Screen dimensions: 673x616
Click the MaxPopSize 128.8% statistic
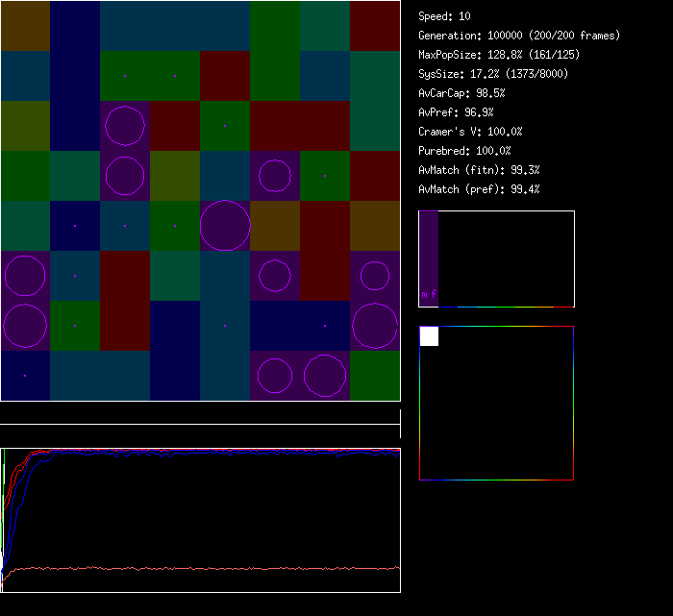[x=499, y=55]
